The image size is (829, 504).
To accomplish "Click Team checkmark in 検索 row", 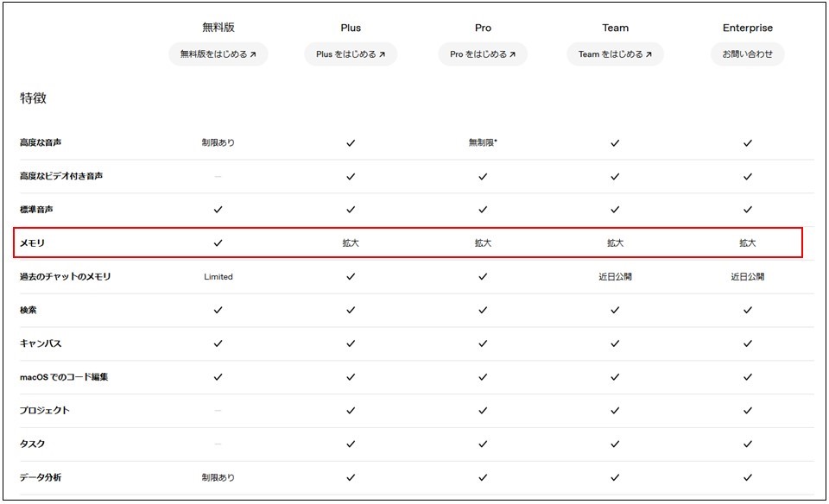I will tap(615, 310).
